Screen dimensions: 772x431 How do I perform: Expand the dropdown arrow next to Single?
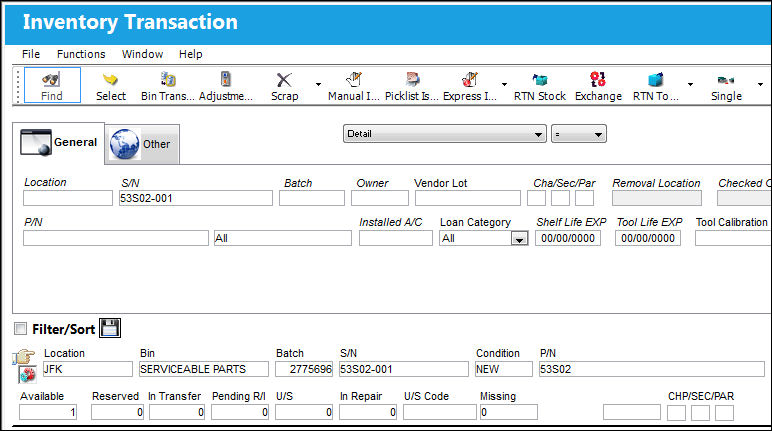coord(760,85)
